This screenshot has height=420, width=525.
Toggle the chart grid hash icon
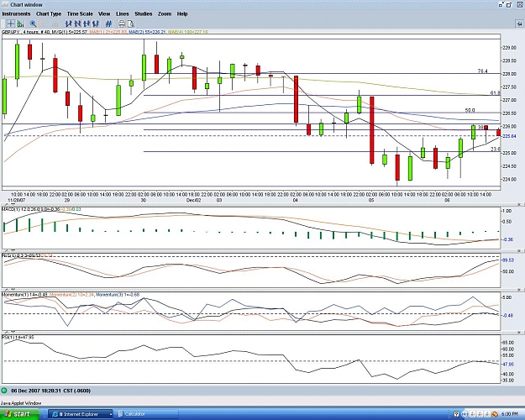pyautogui.click(x=108, y=24)
